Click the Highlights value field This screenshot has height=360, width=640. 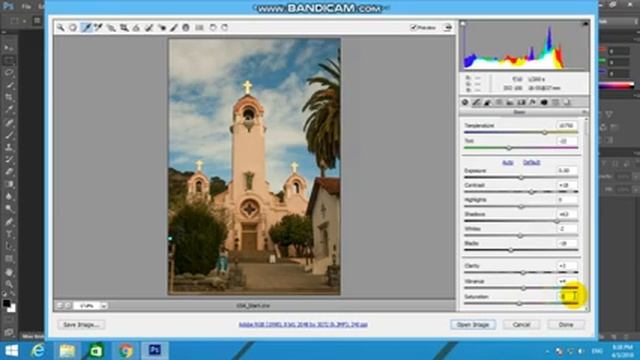pyautogui.click(x=567, y=200)
